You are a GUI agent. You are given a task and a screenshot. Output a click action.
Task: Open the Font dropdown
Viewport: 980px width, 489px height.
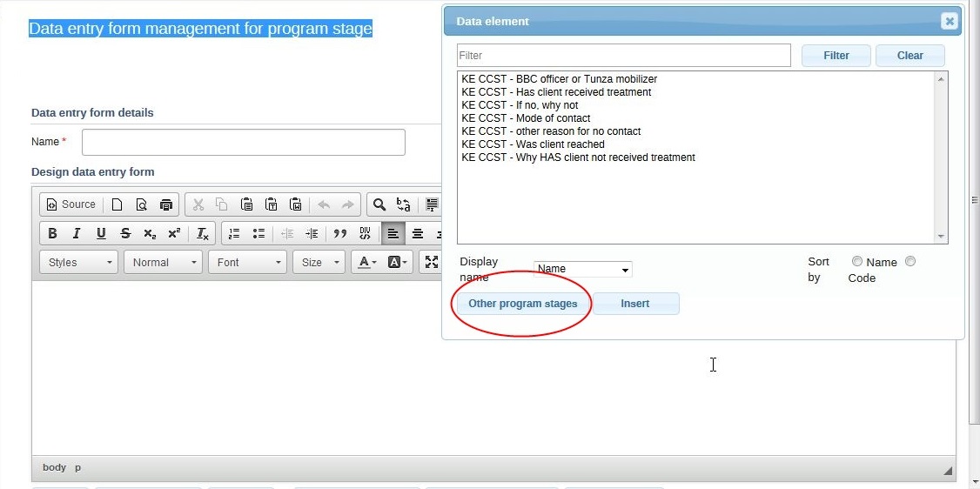coord(247,262)
